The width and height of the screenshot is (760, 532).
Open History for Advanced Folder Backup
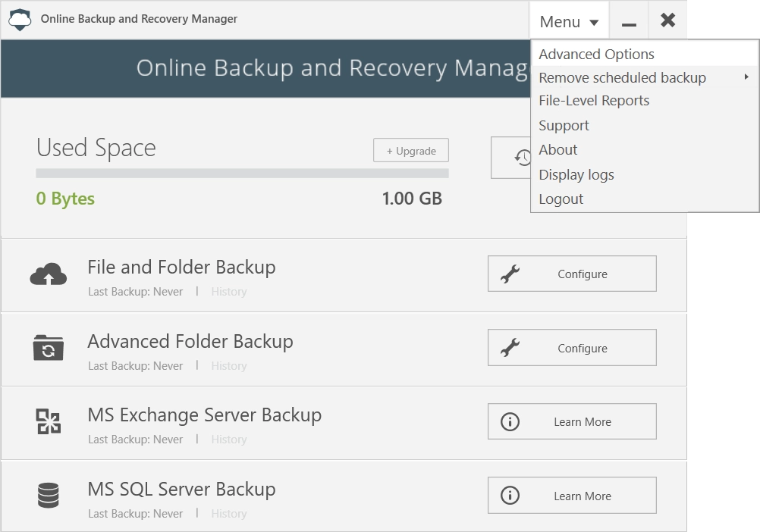coord(229,365)
